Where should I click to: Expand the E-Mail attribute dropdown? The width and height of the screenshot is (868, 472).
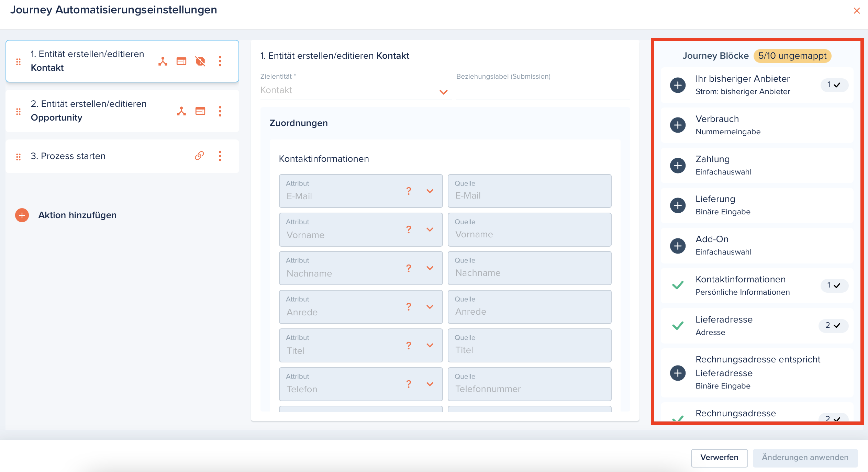[430, 191]
